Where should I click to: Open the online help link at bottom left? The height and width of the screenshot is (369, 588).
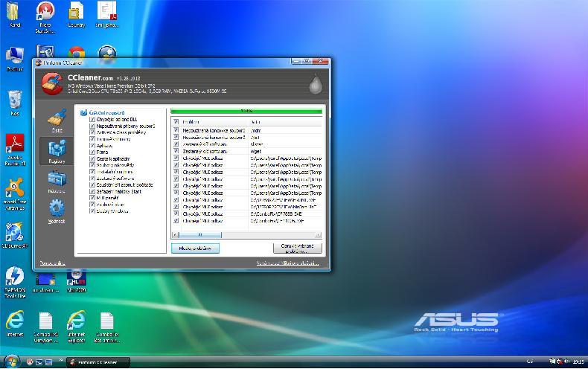pyautogui.click(x=53, y=263)
